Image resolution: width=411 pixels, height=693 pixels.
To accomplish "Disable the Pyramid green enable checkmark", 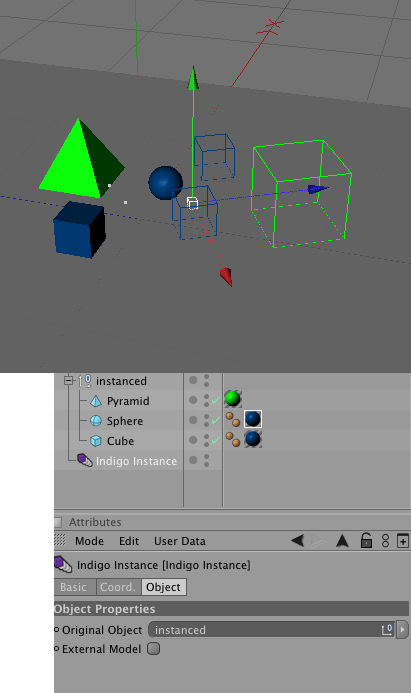I will 216,400.
